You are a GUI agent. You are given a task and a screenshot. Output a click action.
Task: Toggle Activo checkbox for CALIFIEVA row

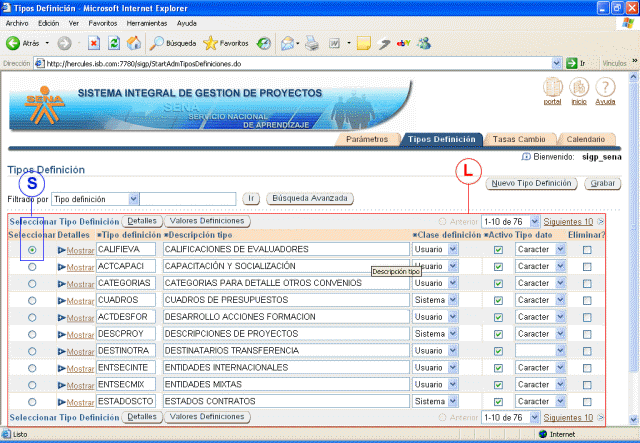point(498,249)
